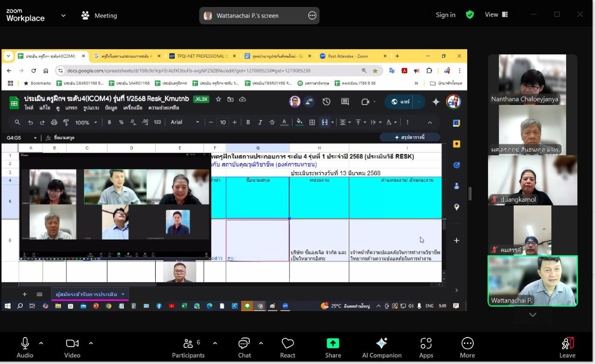This screenshot has width=595, height=364.
Task: Open the Zoom Audio settings button
Action: tap(25, 347)
